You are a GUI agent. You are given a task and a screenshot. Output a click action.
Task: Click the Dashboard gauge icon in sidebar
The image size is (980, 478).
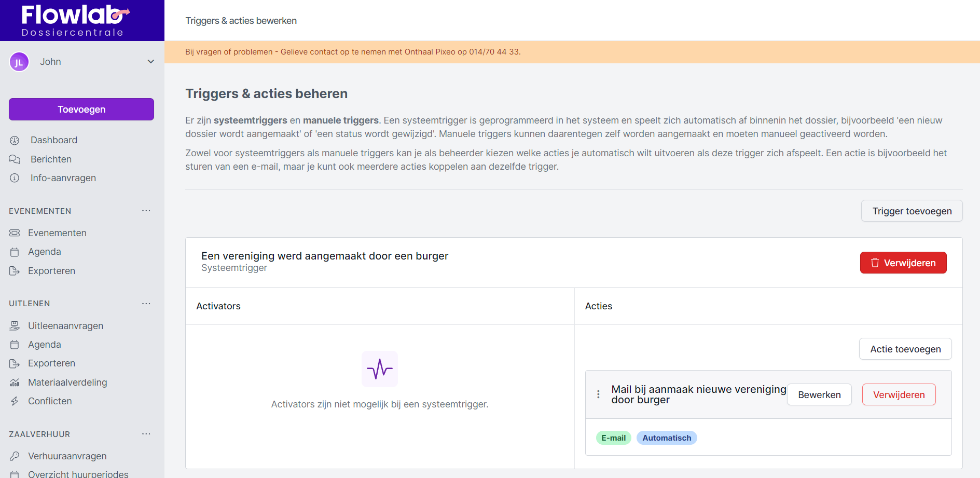point(15,140)
